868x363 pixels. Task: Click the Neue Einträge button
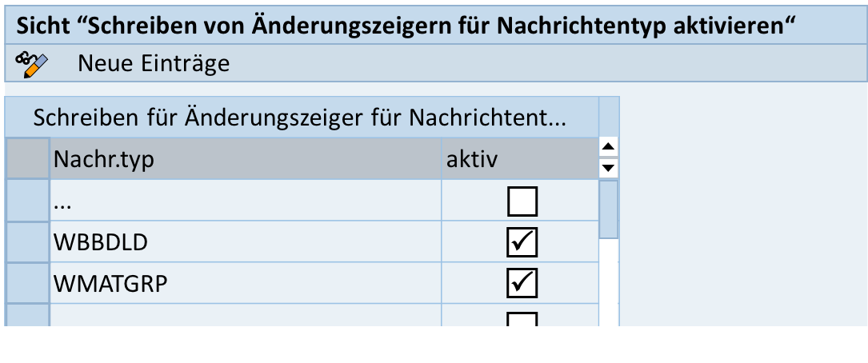click(x=154, y=64)
